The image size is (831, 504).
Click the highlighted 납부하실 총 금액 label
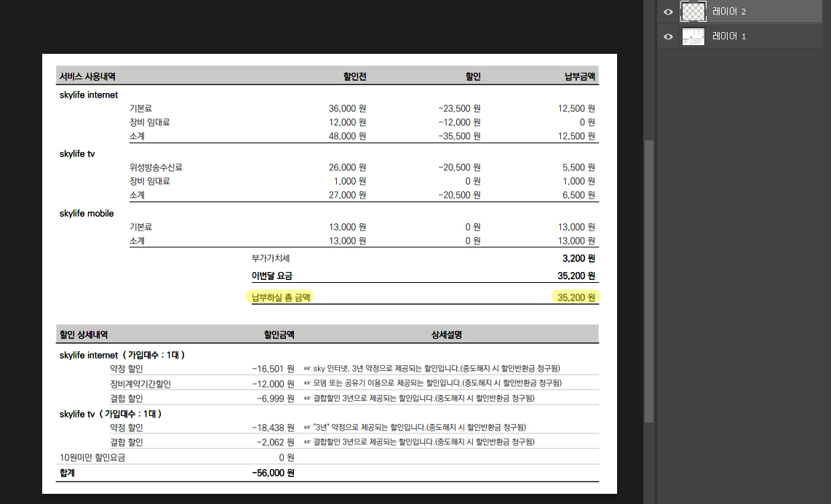pyautogui.click(x=281, y=297)
